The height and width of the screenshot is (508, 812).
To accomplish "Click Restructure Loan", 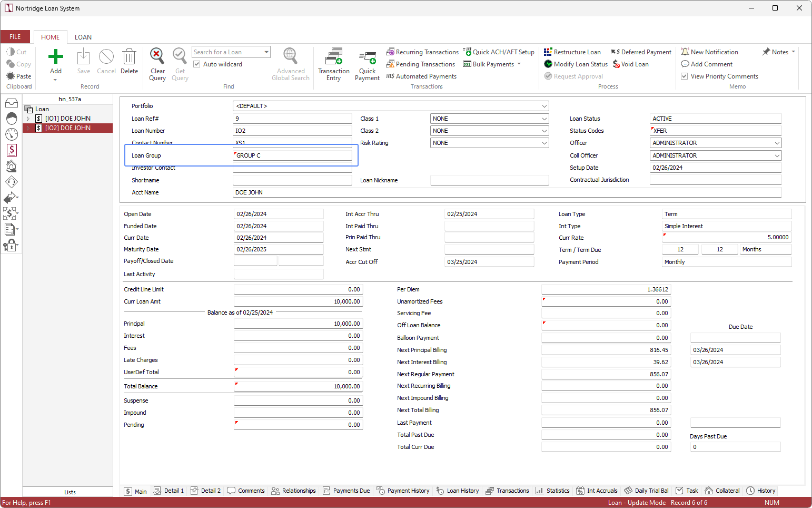I will click(572, 52).
